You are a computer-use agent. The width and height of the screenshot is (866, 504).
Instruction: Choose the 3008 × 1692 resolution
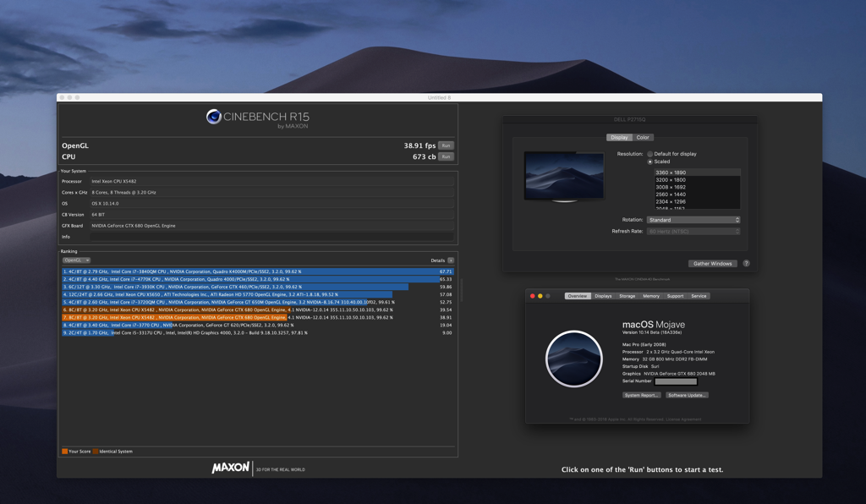[697, 187]
